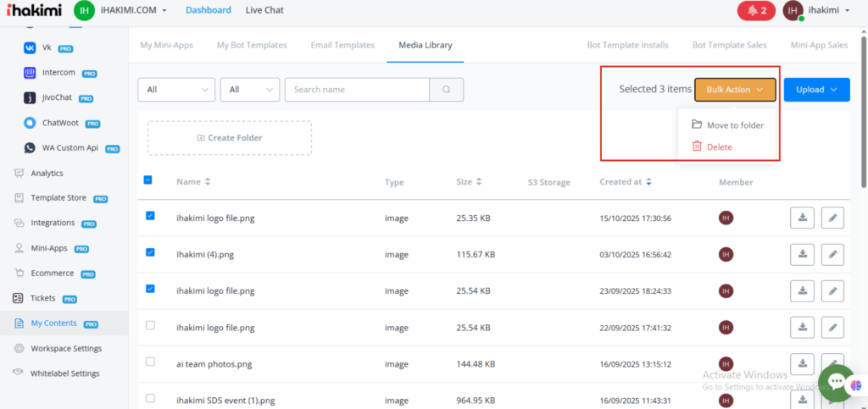Open Intercom in the sidebar
The image size is (868, 409).
point(59,73)
